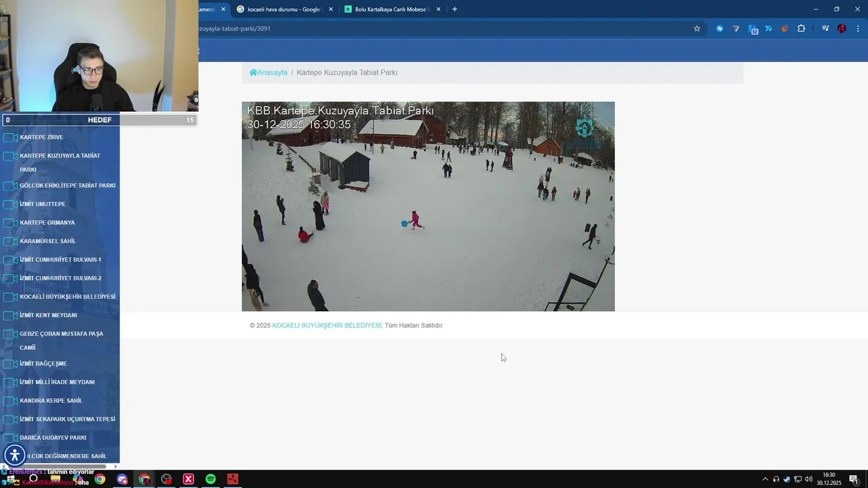Image resolution: width=868 pixels, height=488 pixels.
Task: Click the network tray icon
Action: [x=797, y=479]
